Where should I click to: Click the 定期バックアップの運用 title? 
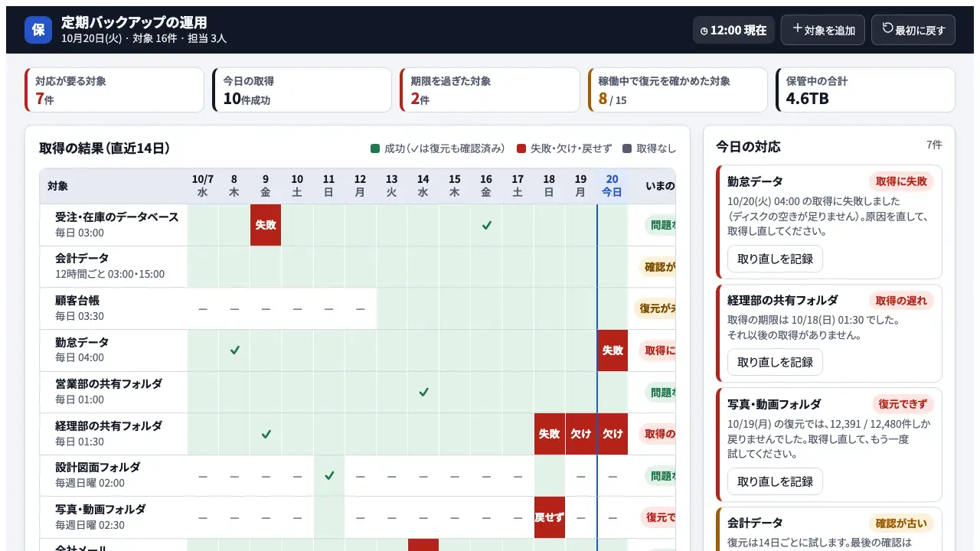tap(134, 23)
